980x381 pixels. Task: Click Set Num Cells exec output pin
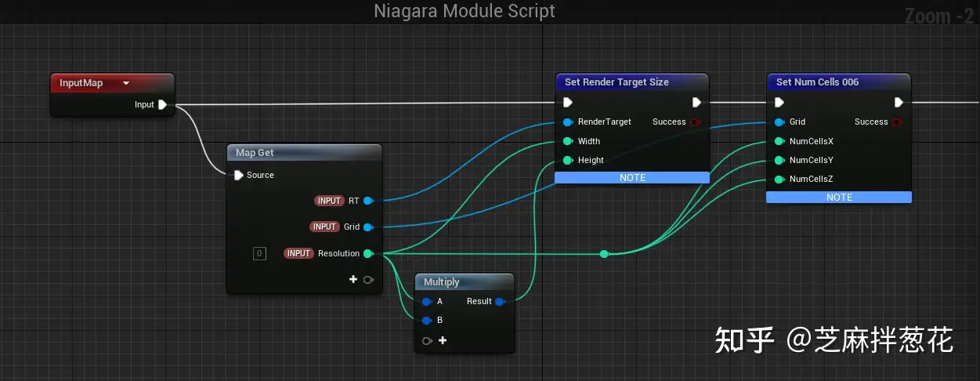click(x=899, y=103)
